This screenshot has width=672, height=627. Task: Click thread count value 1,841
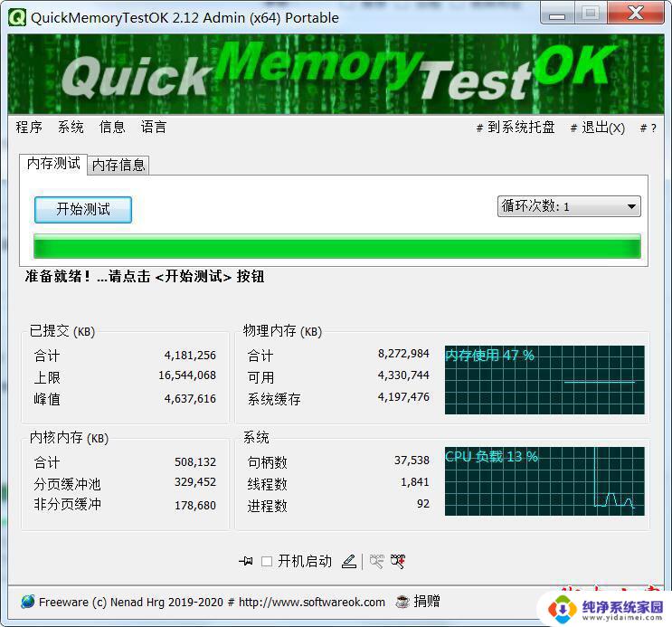pyautogui.click(x=415, y=481)
